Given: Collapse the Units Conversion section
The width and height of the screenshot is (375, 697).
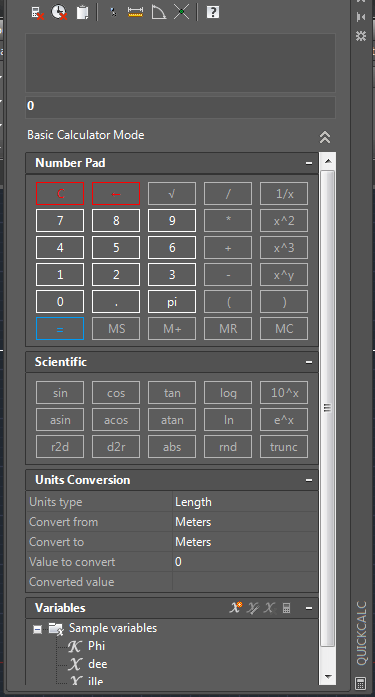Looking at the screenshot, I should tap(309, 480).
